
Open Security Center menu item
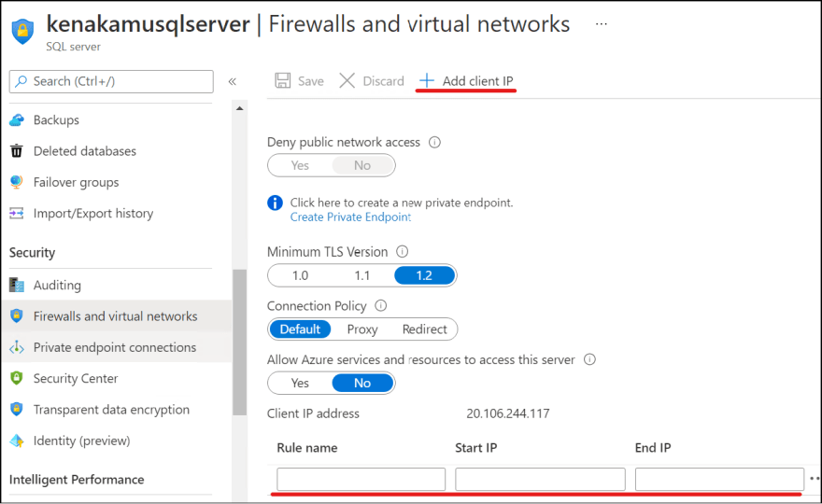[x=76, y=378]
